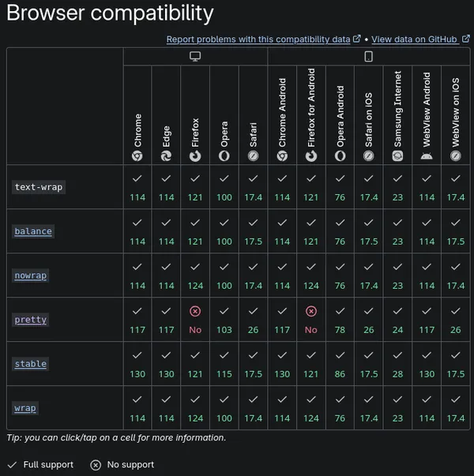This screenshot has width=474, height=476.
Task: Click the pretty Opera Android value 78
Action: pos(340,330)
